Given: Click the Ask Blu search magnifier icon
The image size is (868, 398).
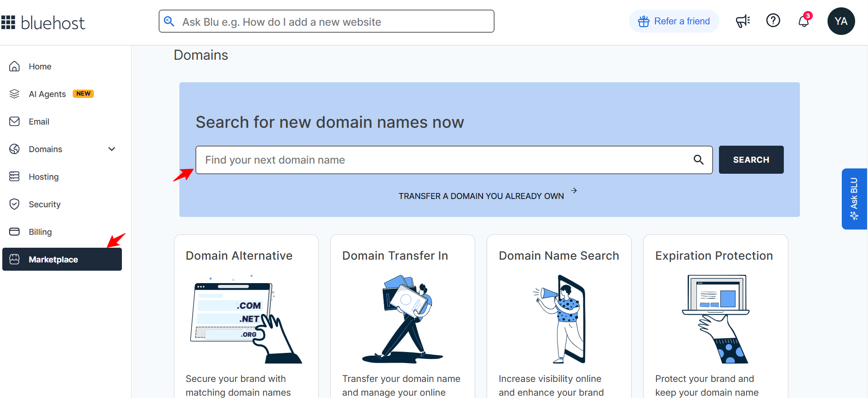Looking at the screenshot, I should coord(169,22).
